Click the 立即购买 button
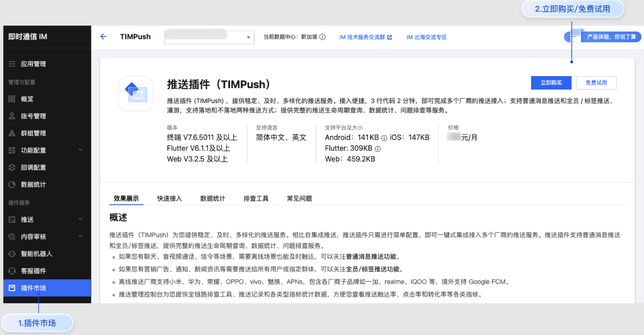This screenshot has width=644, height=335. pyautogui.click(x=551, y=83)
